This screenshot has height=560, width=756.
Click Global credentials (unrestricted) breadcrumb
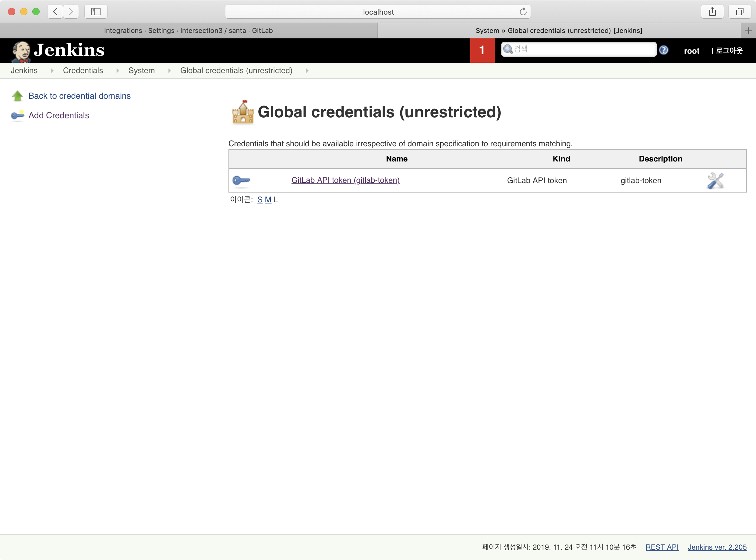click(x=236, y=70)
